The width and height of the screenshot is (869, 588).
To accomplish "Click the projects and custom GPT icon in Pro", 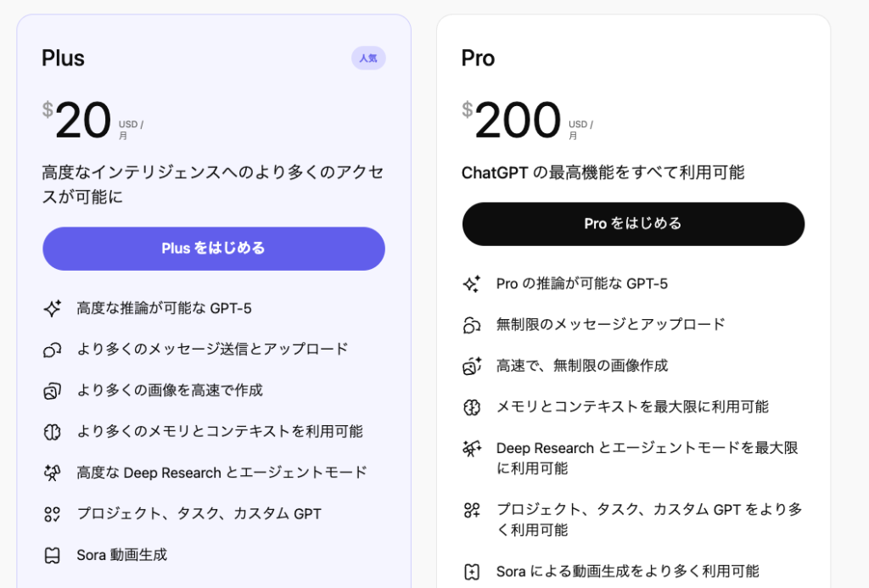I will pyautogui.click(x=472, y=510).
